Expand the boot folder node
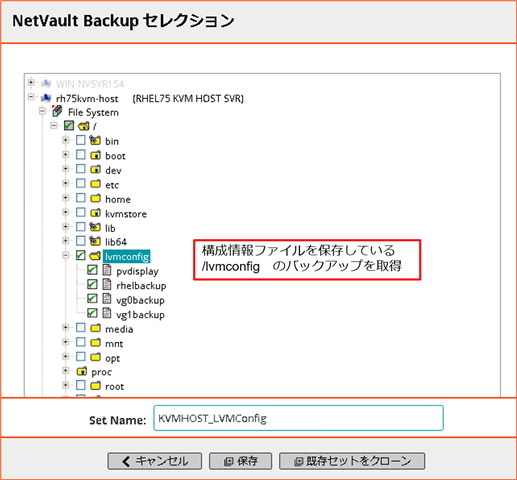The width and height of the screenshot is (517, 480). click(66, 155)
